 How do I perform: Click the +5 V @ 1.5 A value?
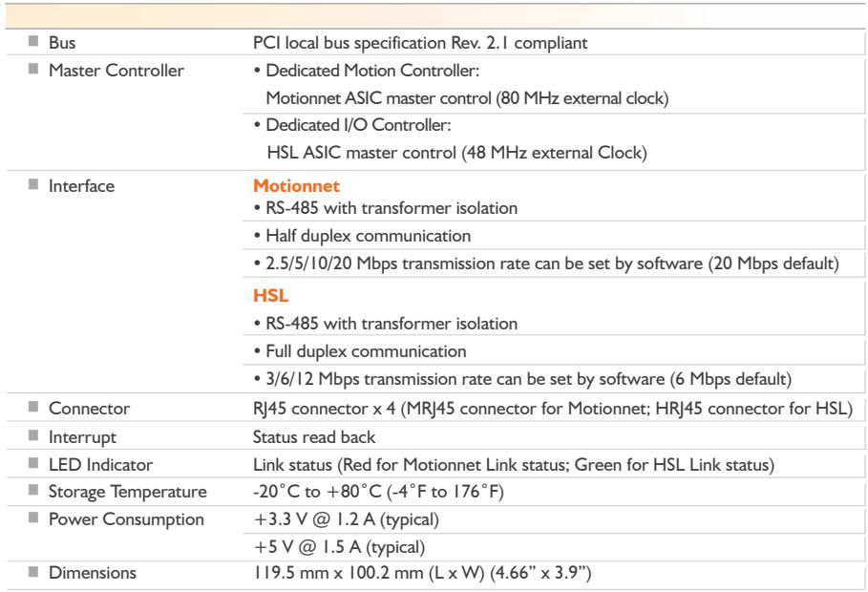coord(339,547)
